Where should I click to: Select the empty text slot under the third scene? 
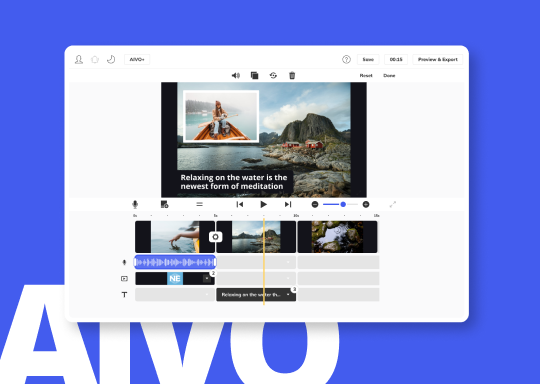(x=338, y=295)
